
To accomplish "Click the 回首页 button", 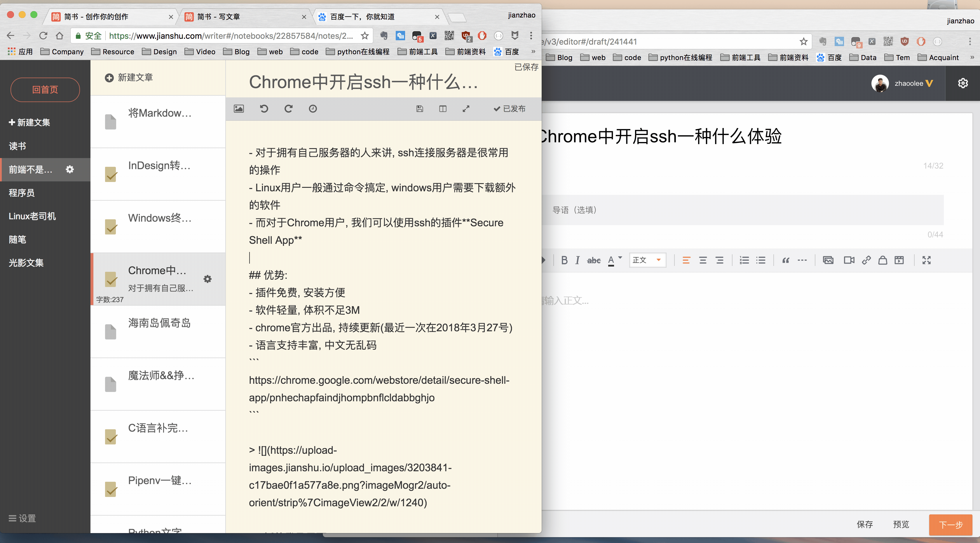I will coord(45,90).
